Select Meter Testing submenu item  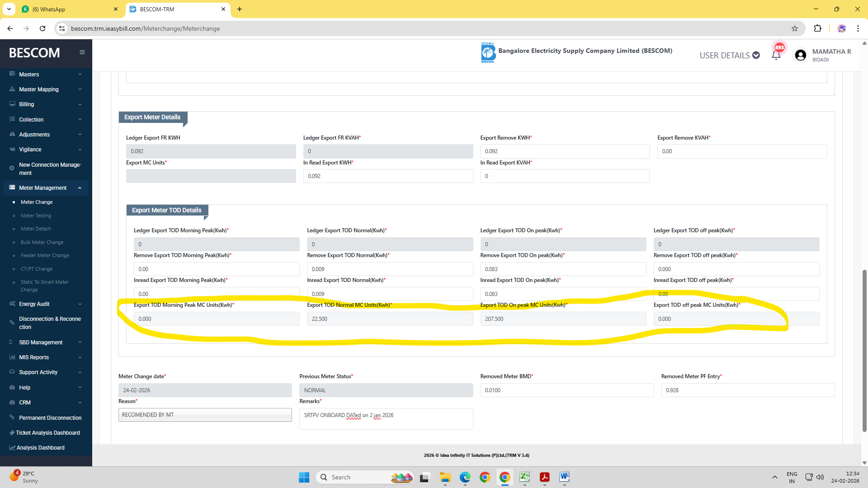(x=36, y=216)
